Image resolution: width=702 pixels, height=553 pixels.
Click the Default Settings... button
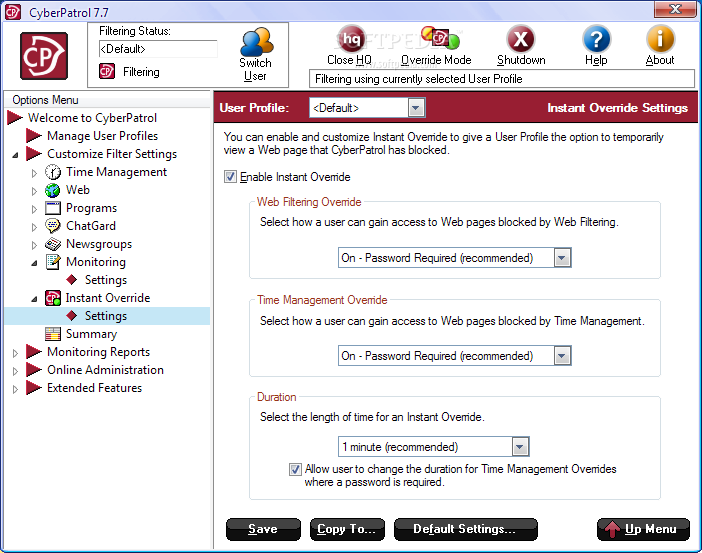point(465,529)
